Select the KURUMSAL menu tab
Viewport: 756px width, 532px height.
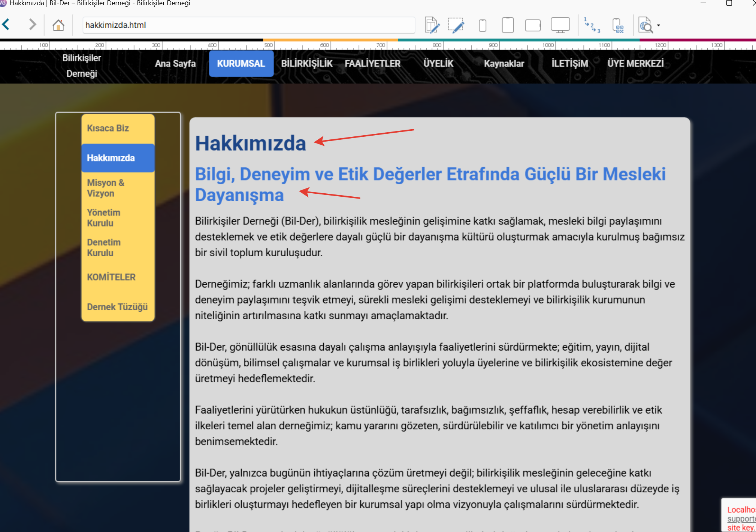(x=241, y=63)
